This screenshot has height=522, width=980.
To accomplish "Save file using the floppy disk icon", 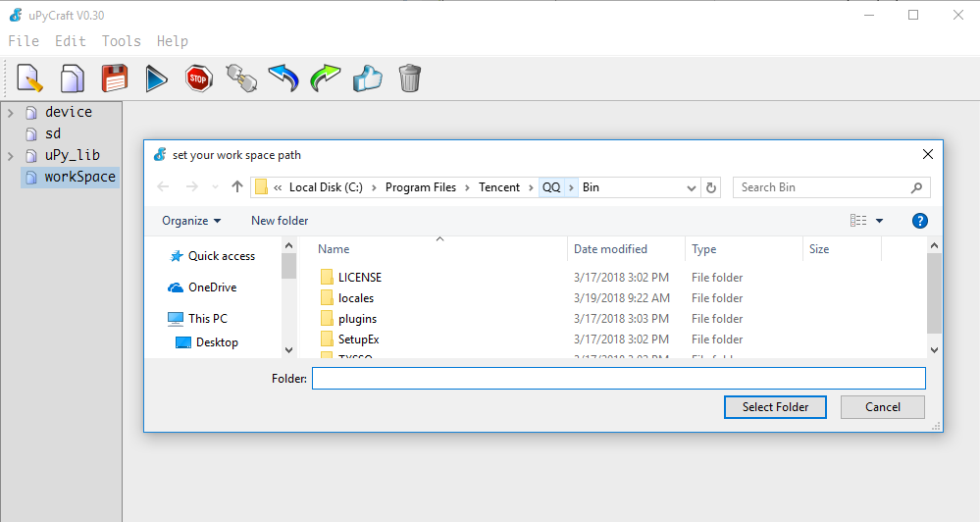I will (x=115, y=78).
